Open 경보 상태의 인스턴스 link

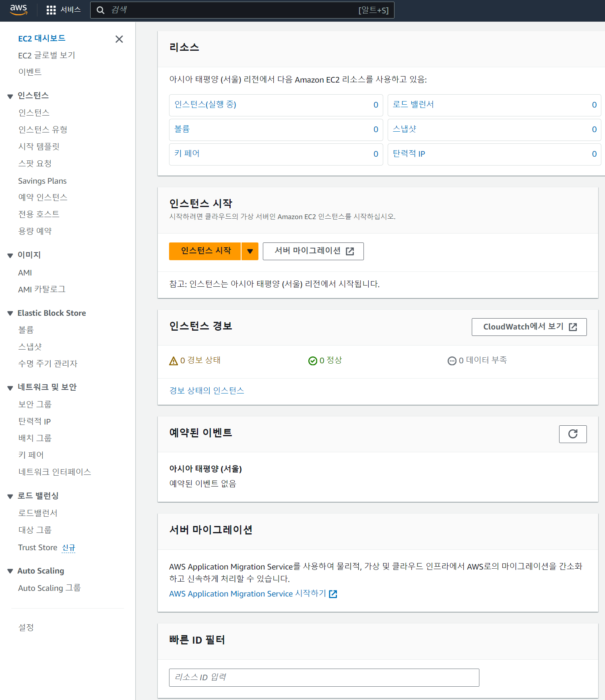[206, 391]
